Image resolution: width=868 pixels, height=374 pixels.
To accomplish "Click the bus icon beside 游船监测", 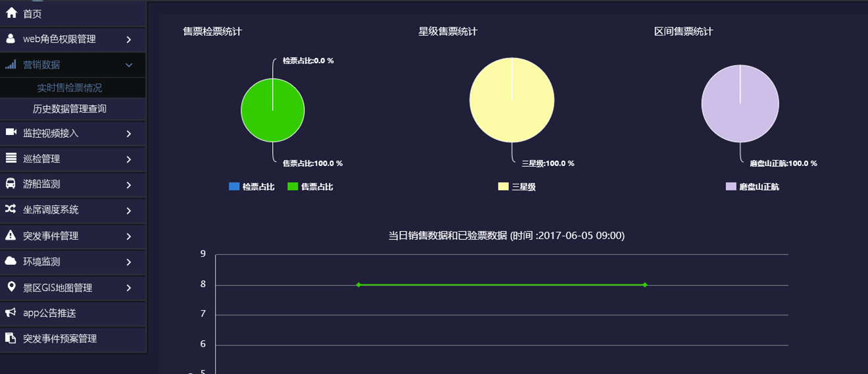I will [x=11, y=184].
